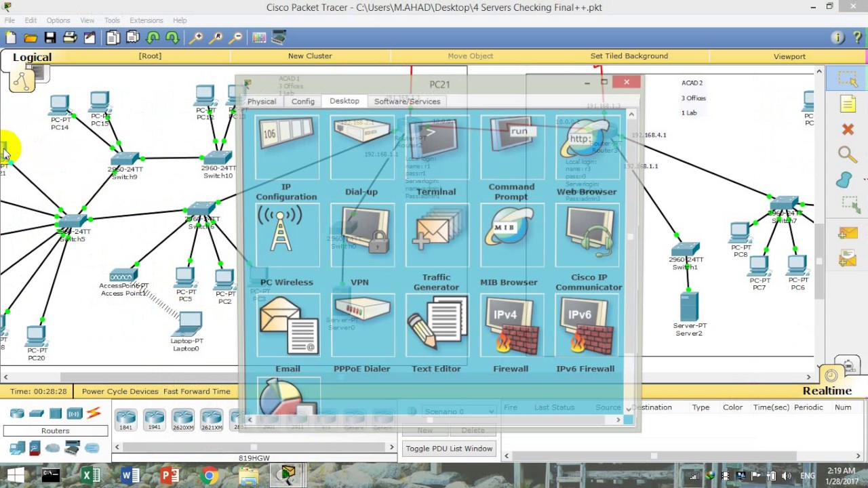Select the Delete red X tool

tap(848, 129)
